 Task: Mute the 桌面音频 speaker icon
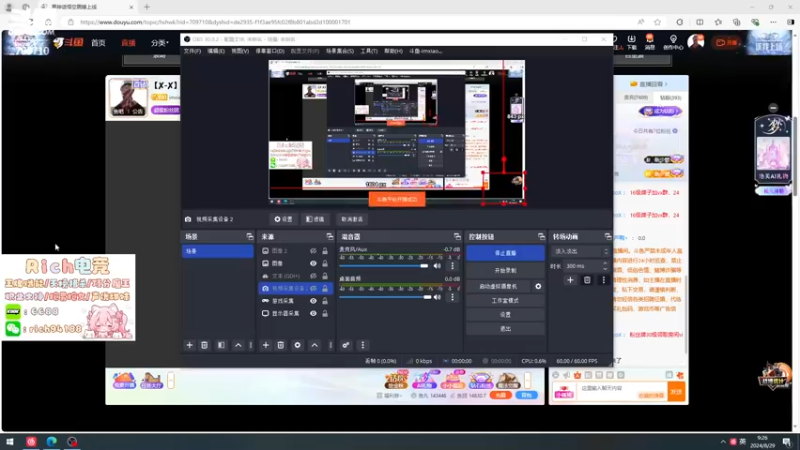coord(437,297)
